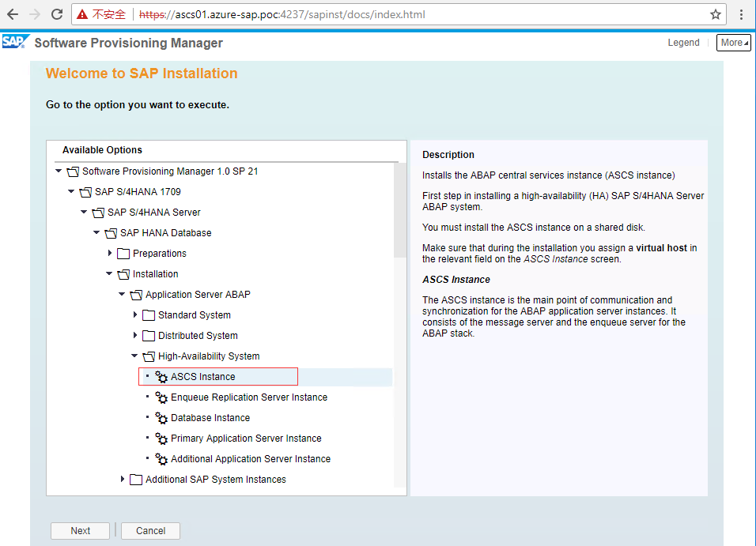Screen dimensions: 756x546
Task: Click the Installation label in tree
Action: coord(155,274)
